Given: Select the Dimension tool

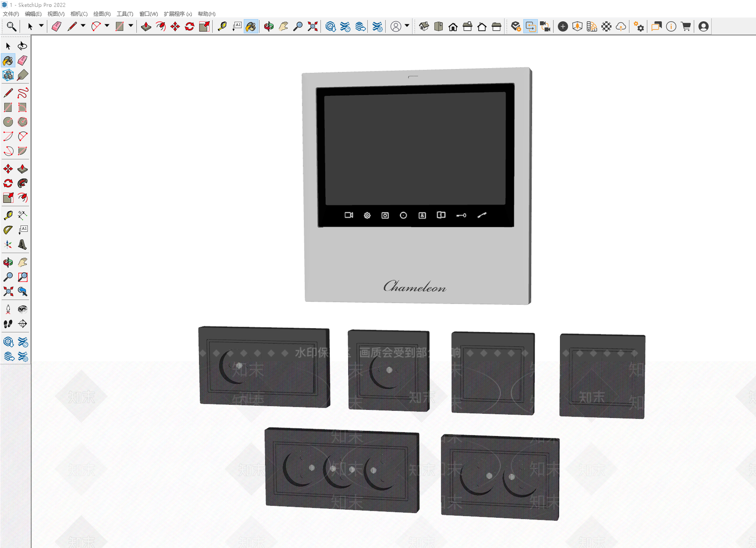Looking at the screenshot, I should (22, 215).
